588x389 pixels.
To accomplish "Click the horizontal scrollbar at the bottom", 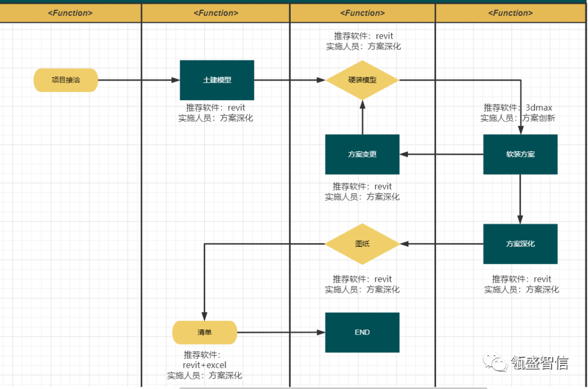I will [333, 388].
